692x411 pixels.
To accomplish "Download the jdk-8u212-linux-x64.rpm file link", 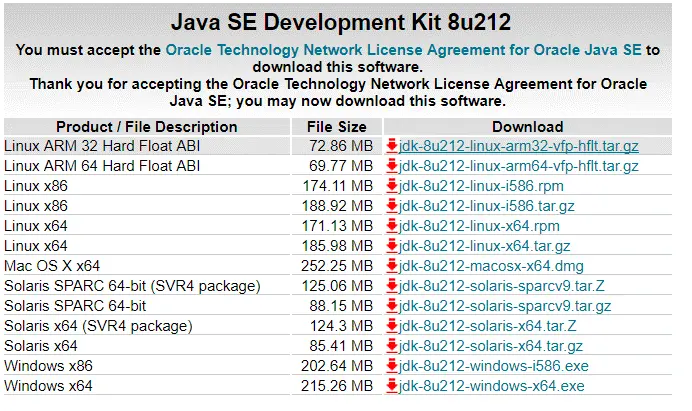I will pyautogui.click(x=479, y=226).
